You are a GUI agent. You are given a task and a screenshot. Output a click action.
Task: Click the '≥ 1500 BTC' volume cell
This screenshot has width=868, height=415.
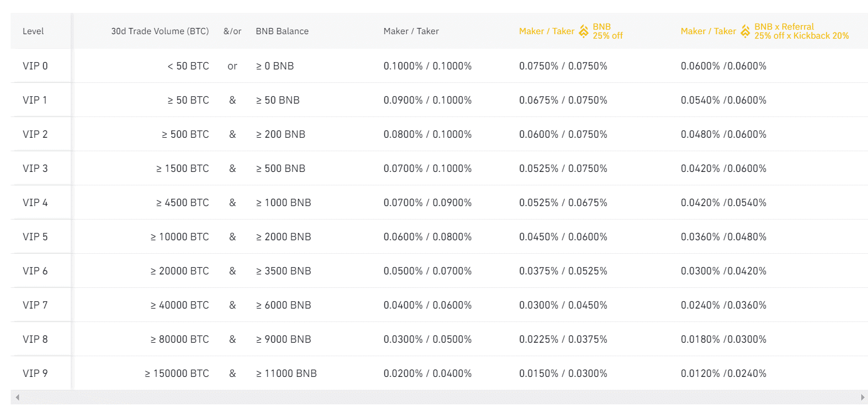183,169
